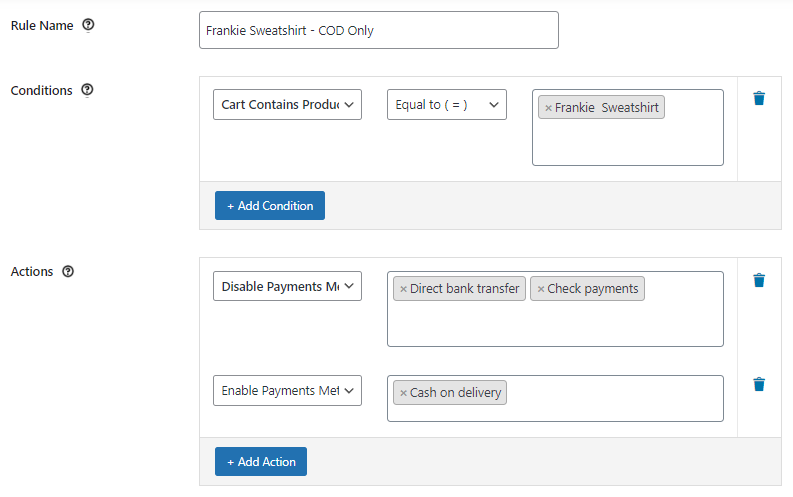793x497 pixels.
Task: Click inside the condition product selection box
Action: [627, 142]
